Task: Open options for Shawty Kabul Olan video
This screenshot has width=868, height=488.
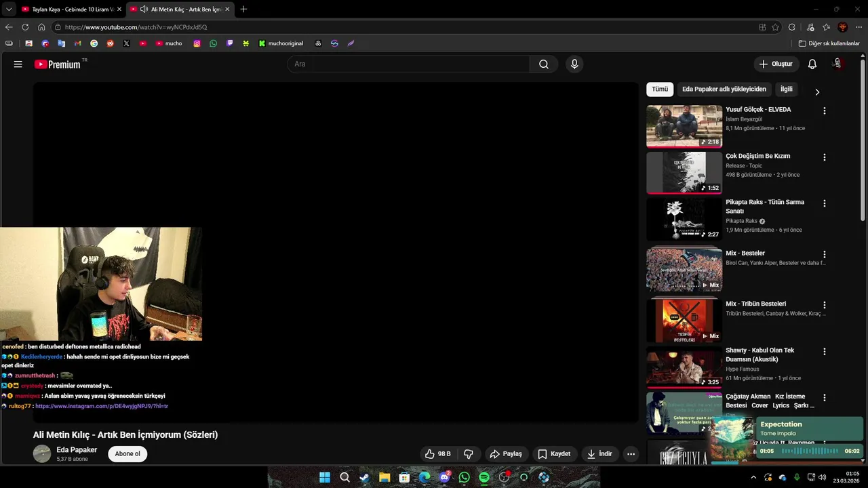Action: coord(825,352)
